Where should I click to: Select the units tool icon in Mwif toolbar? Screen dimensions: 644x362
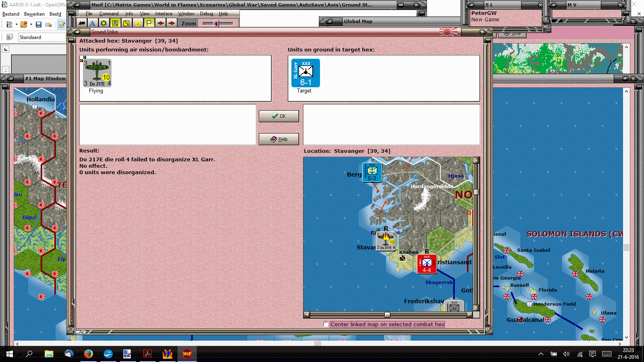click(x=82, y=23)
